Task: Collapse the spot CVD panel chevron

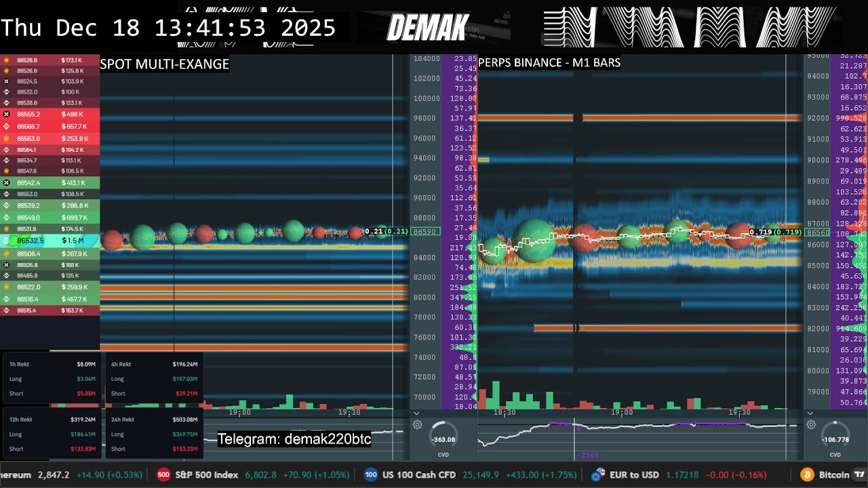Action: point(416,413)
